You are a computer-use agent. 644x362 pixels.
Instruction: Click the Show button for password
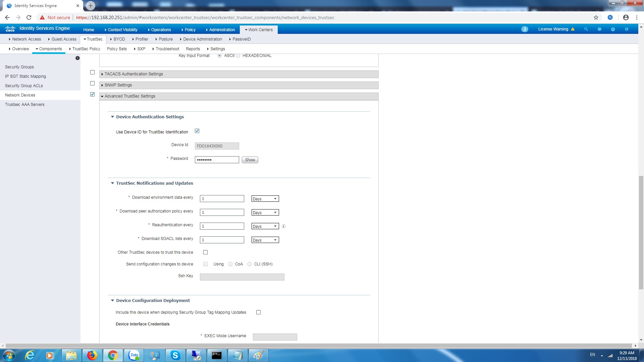250,160
